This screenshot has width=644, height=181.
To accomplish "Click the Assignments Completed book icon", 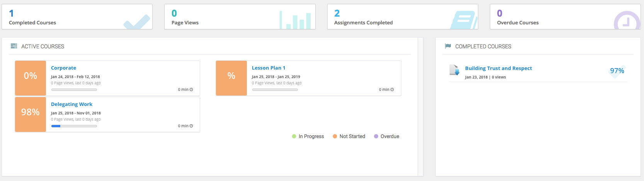I will coord(464,20).
